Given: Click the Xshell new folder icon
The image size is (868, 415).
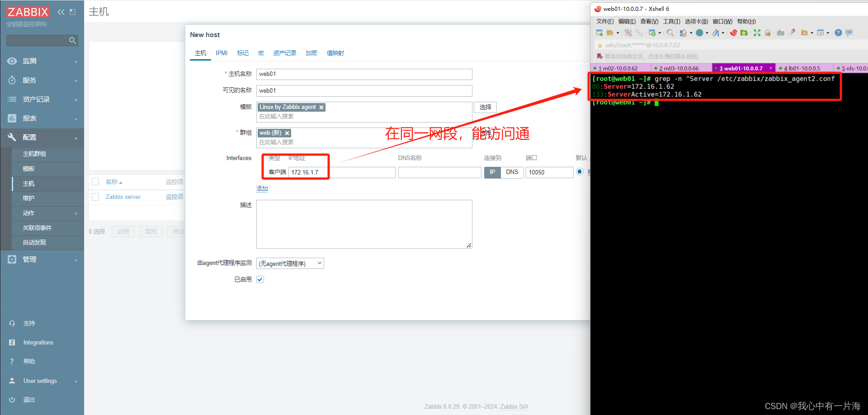Looking at the screenshot, I should tap(804, 33).
